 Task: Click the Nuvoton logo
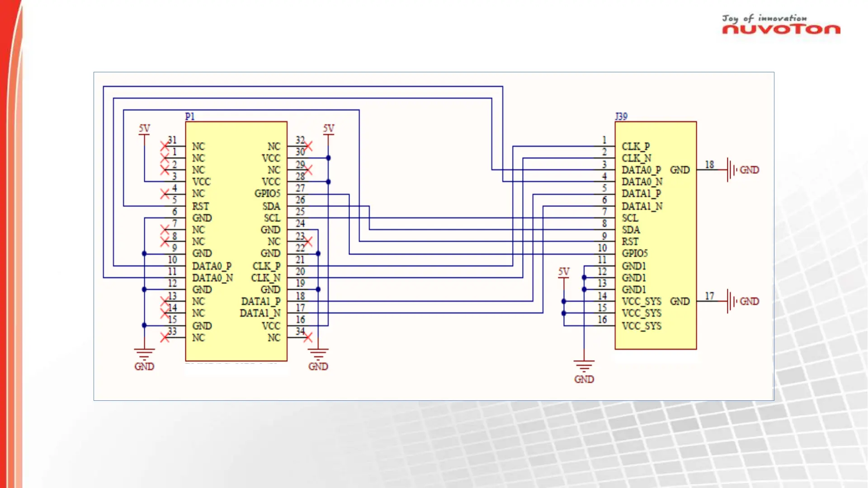(781, 24)
